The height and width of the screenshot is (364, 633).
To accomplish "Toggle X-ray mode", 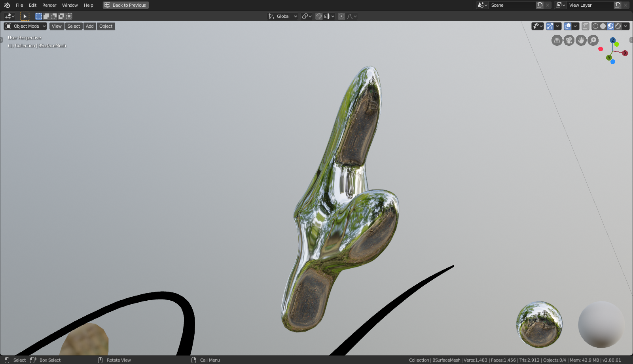I will [586, 26].
